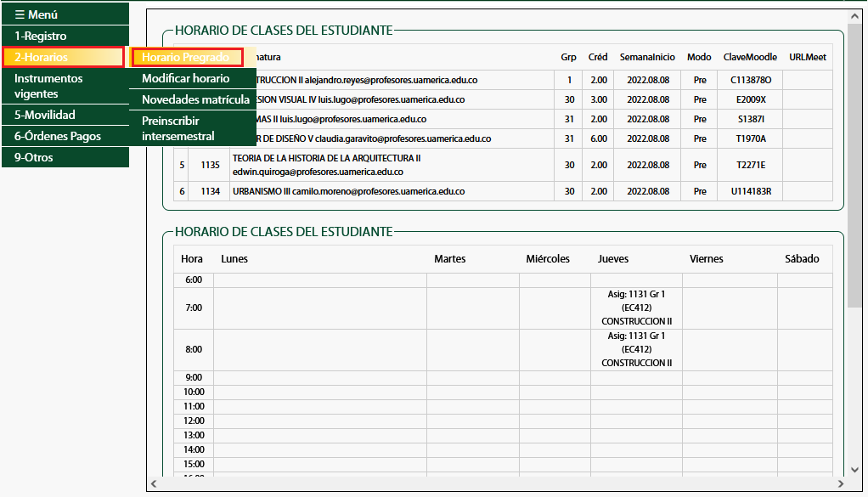The height and width of the screenshot is (497, 868).
Task: Click the 9:00 hour label
Action: [x=194, y=378]
